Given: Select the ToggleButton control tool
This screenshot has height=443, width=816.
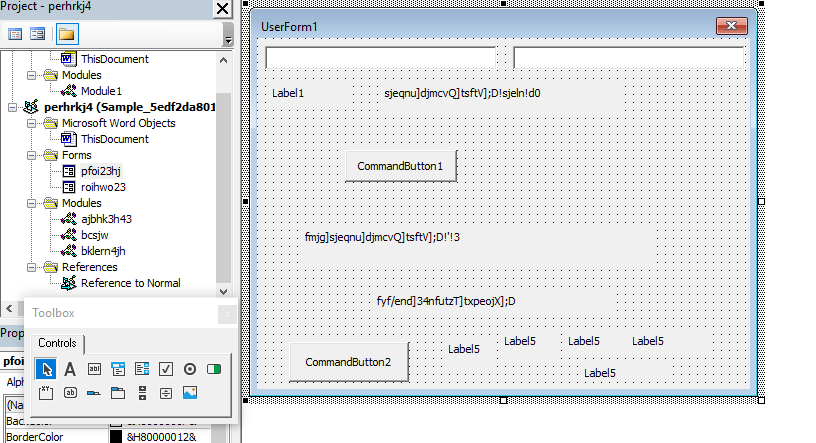Looking at the screenshot, I should pos(214,369).
